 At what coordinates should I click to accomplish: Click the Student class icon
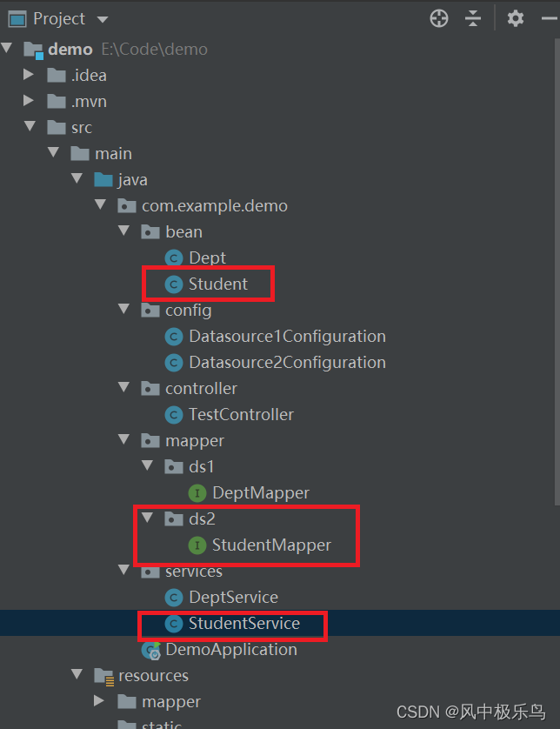click(174, 284)
